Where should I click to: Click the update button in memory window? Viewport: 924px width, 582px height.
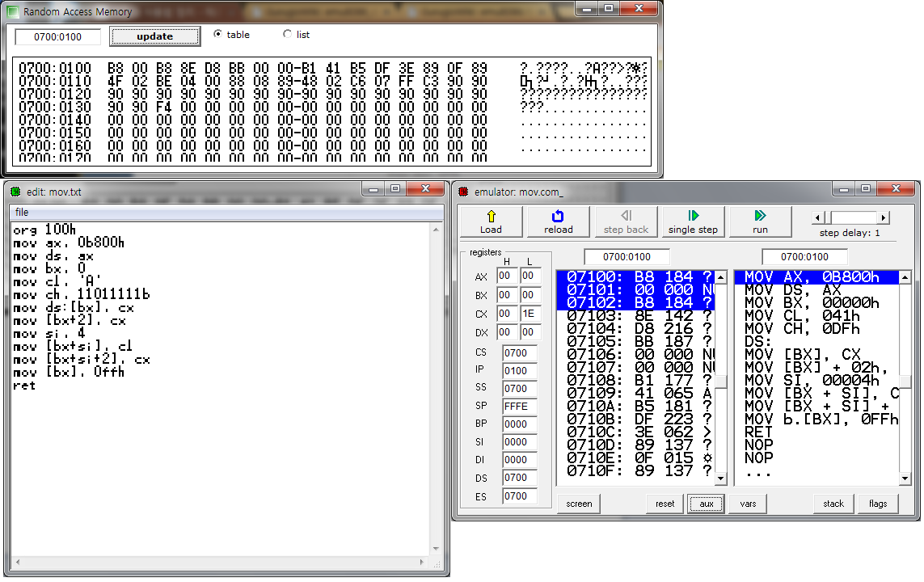[154, 36]
